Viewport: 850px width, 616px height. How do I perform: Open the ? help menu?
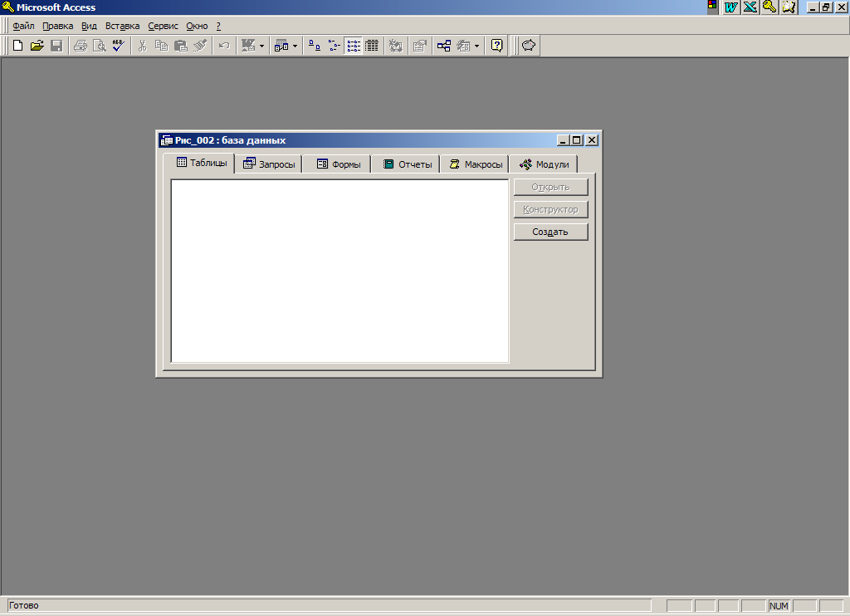[218, 26]
